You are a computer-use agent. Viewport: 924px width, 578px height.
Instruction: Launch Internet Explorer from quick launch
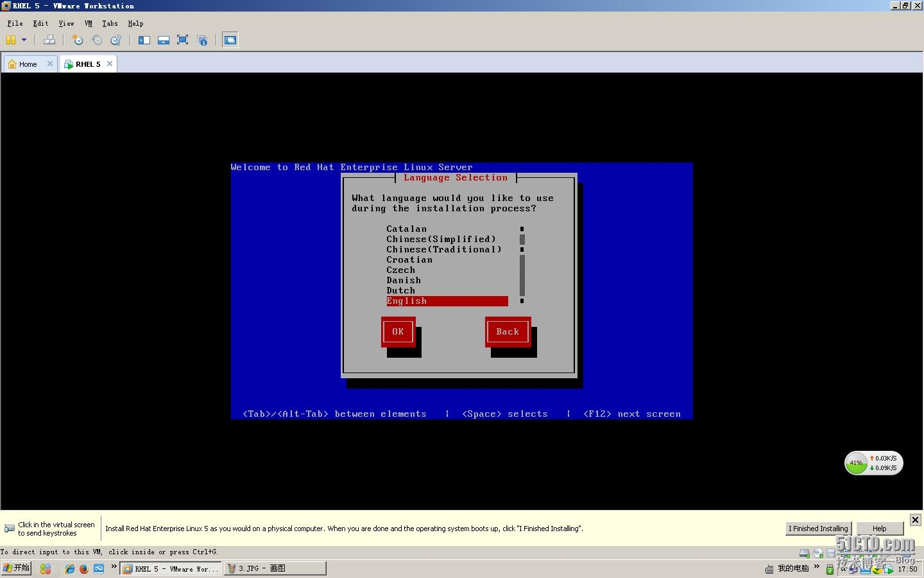pyautogui.click(x=70, y=569)
